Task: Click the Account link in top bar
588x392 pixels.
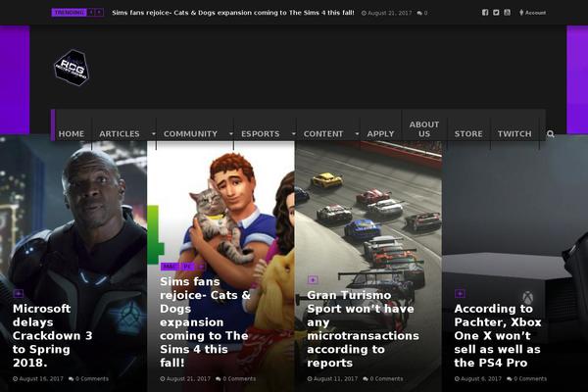Action: (532, 13)
